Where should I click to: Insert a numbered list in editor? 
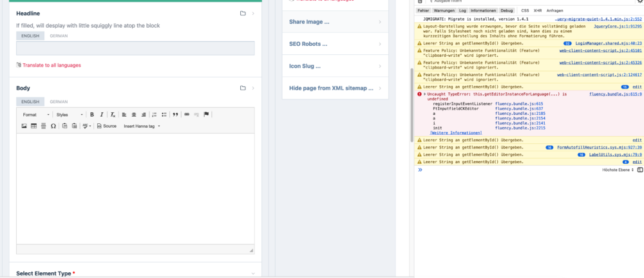click(154, 115)
